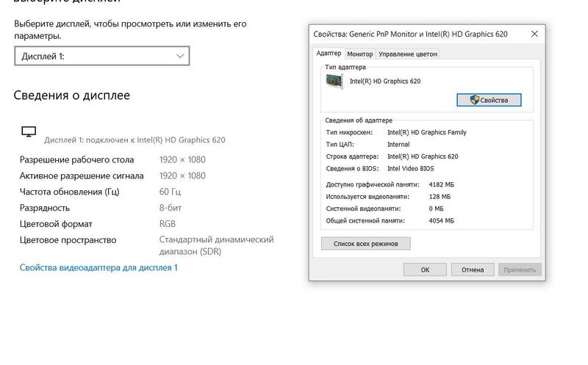Click the graphics adapter card icon
Screen dimensions: 588x365
[x=336, y=81]
